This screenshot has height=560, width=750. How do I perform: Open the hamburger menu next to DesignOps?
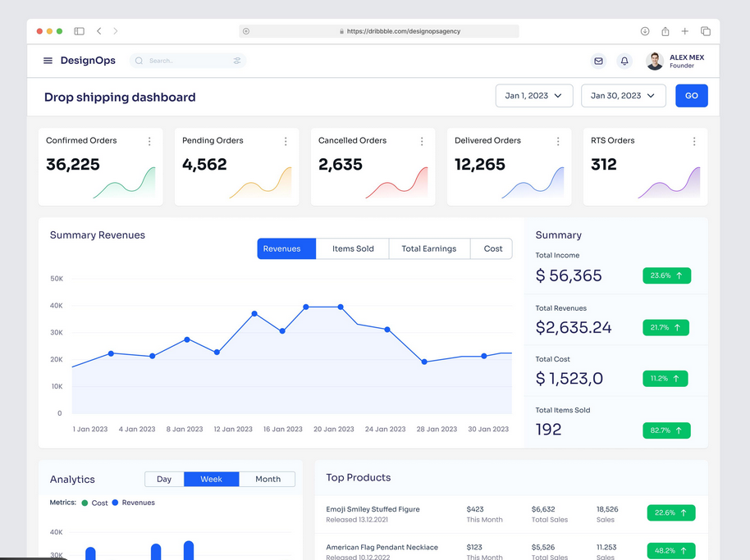(x=47, y=61)
